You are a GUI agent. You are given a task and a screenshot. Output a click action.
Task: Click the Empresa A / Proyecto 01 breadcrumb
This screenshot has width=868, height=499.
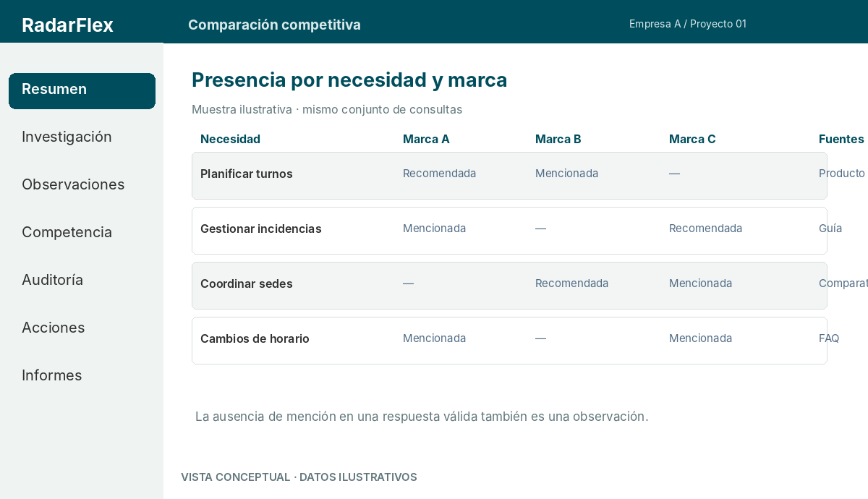pos(688,24)
